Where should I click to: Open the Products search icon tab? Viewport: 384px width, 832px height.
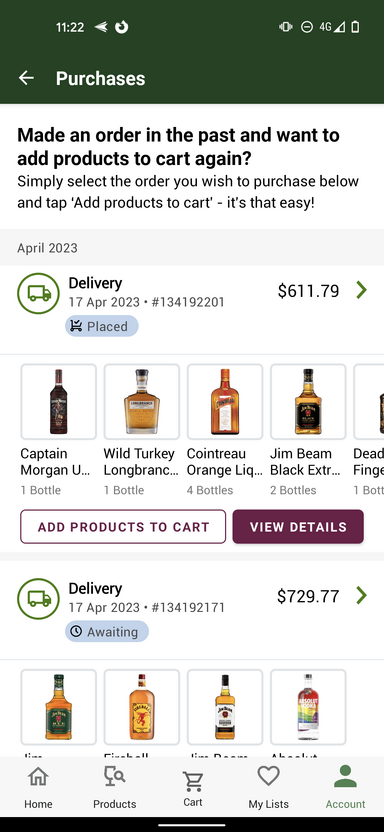point(115,776)
